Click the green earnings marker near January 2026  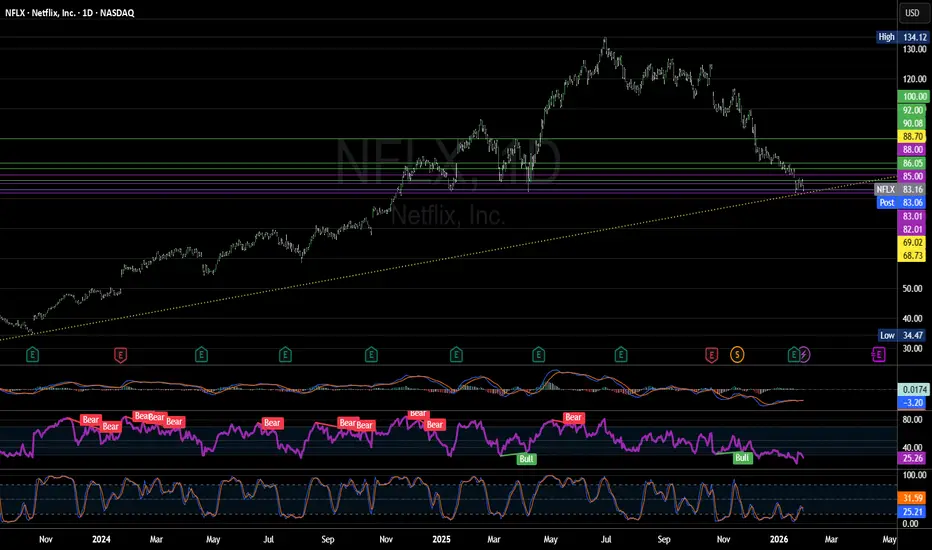(x=793, y=355)
